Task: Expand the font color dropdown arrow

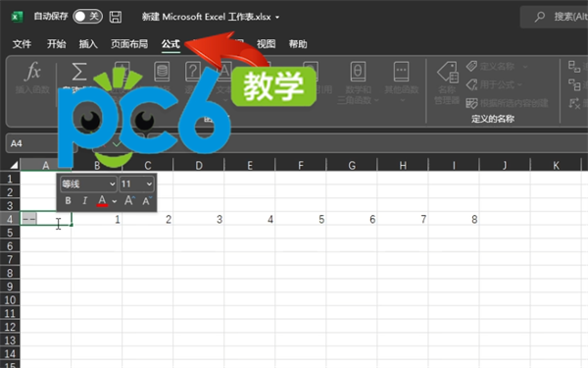Action: coord(115,201)
